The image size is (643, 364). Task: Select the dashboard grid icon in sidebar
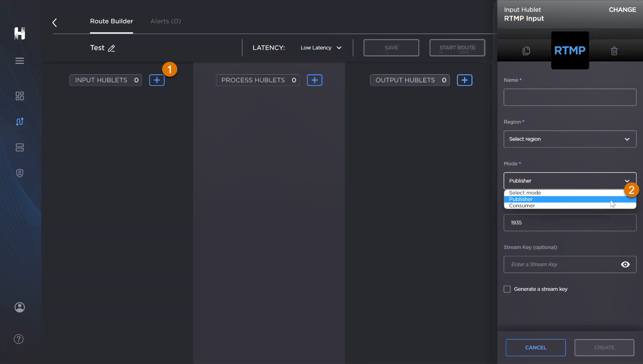(19, 96)
